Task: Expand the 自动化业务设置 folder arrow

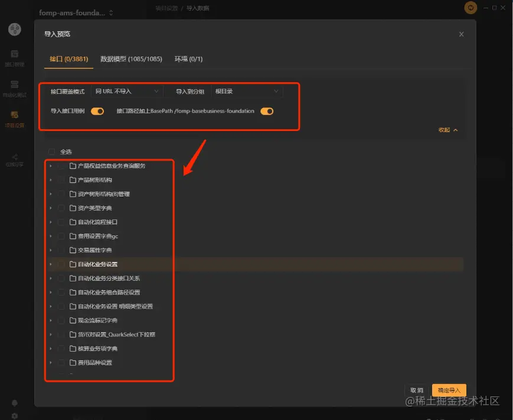Action: pyautogui.click(x=51, y=264)
